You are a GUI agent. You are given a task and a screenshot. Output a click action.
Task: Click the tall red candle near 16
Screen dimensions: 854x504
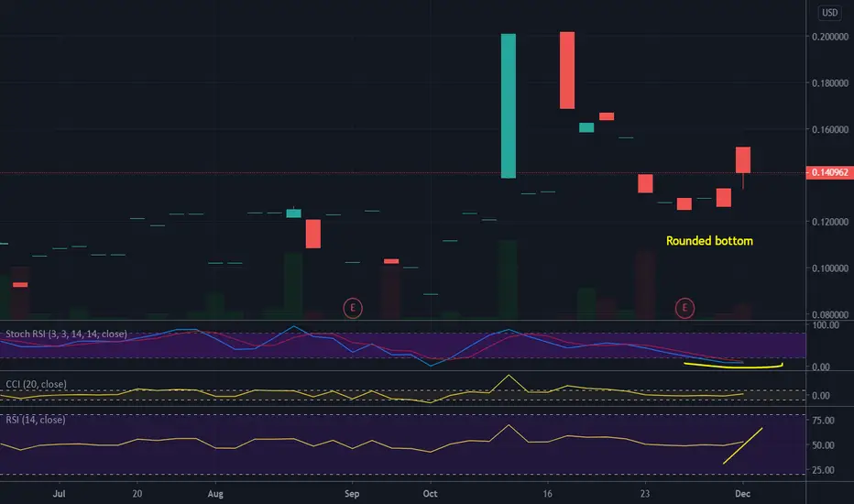[x=567, y=71]
